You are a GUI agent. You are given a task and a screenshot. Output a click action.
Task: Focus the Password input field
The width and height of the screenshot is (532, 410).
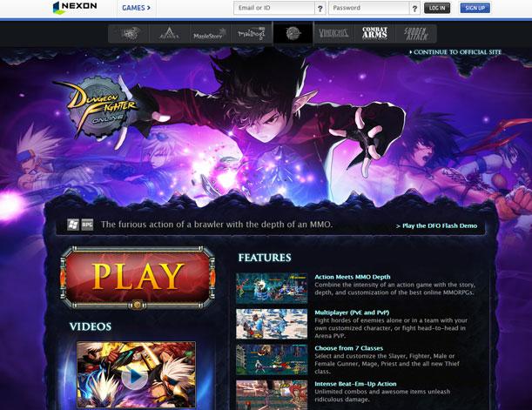pos(369,8)
